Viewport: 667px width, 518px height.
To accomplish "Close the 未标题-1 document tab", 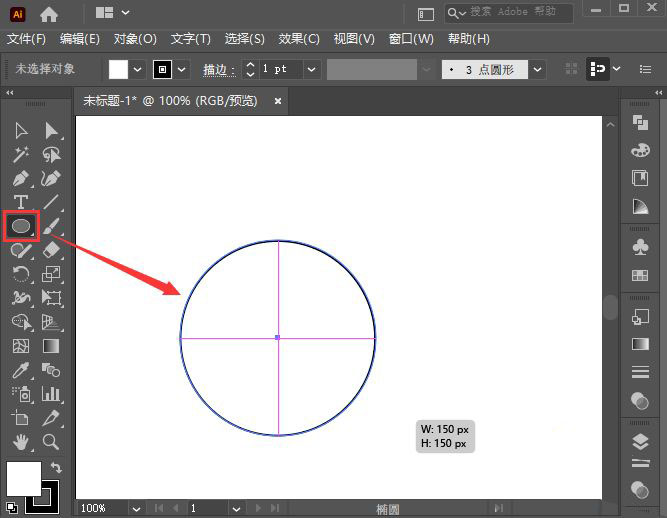I will 278,101.
